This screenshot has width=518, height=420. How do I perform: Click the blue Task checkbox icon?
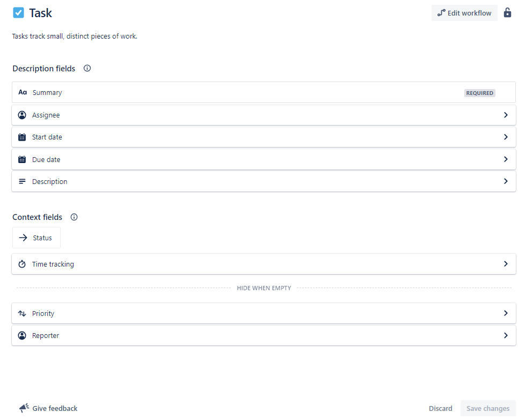pos(19,13)
